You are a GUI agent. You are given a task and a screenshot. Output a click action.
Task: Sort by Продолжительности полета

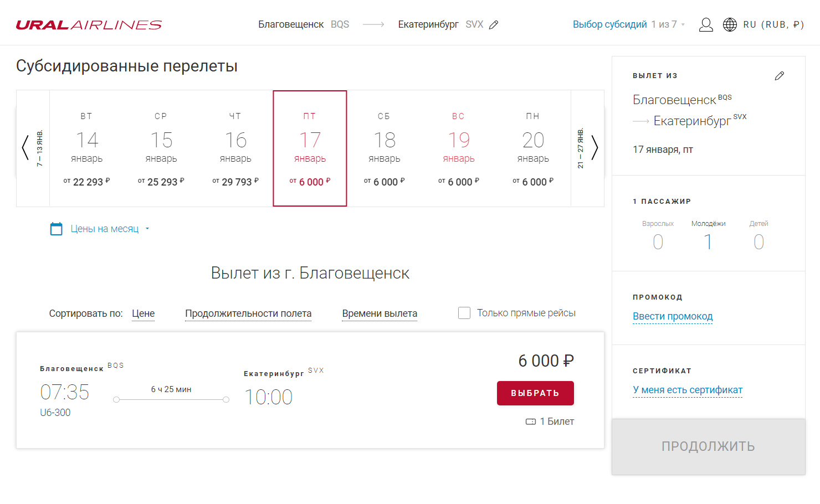click(x=248, y=313)
